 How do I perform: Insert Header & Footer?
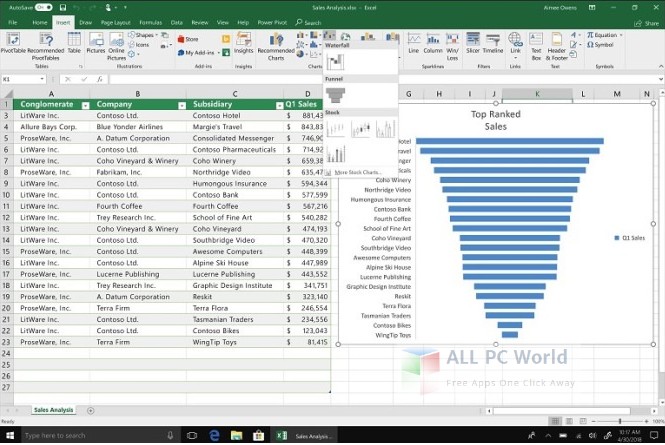557,46
